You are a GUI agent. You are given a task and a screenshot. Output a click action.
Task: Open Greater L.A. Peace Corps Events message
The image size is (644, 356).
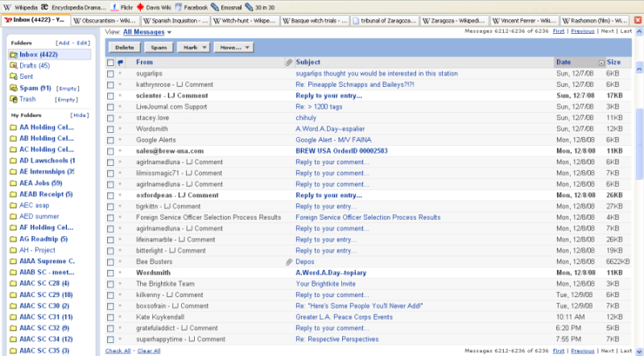[345, 317]
